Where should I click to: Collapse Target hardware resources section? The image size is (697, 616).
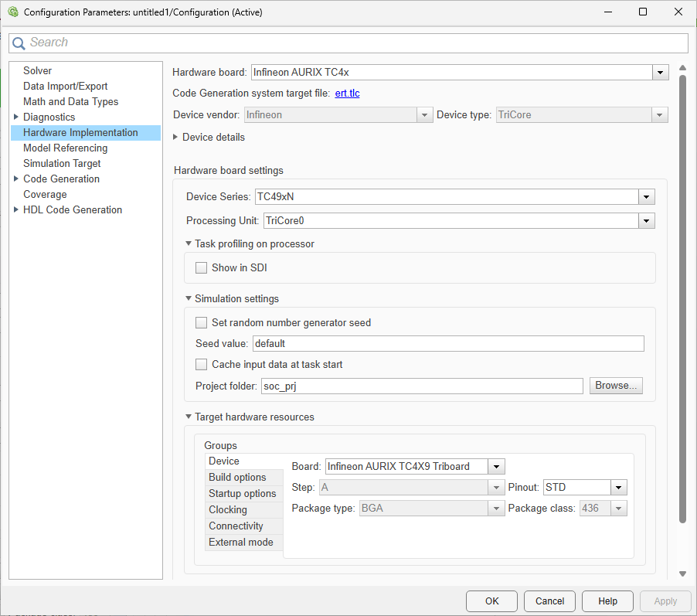tap(189, 417)
